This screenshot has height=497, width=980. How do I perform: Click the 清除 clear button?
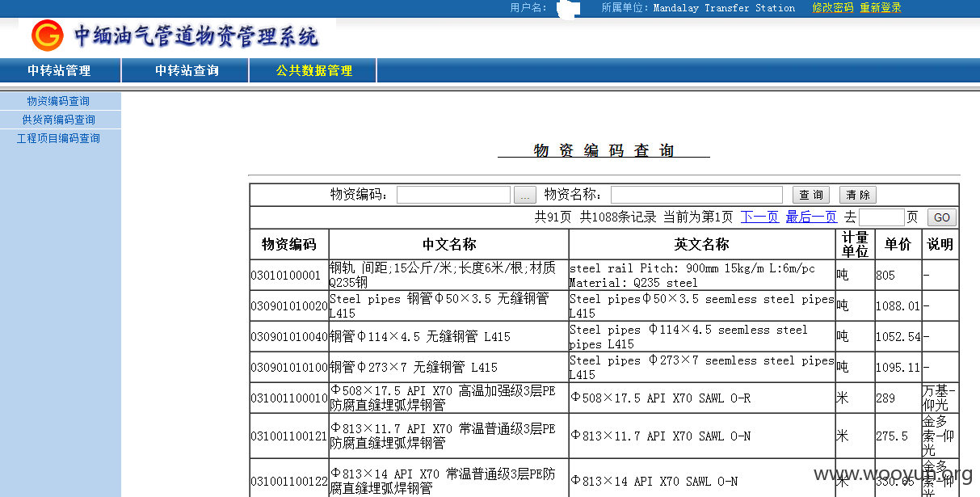(858, 195)
